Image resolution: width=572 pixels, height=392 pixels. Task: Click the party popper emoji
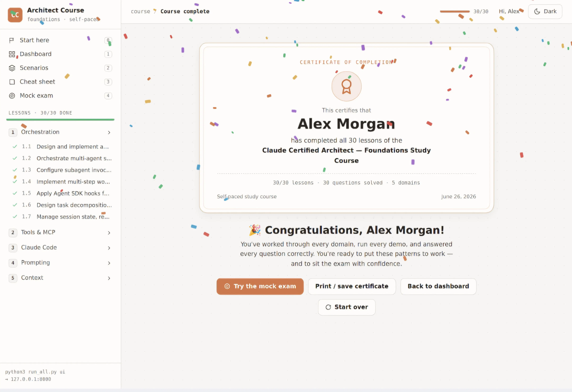(x=254, y=230)
